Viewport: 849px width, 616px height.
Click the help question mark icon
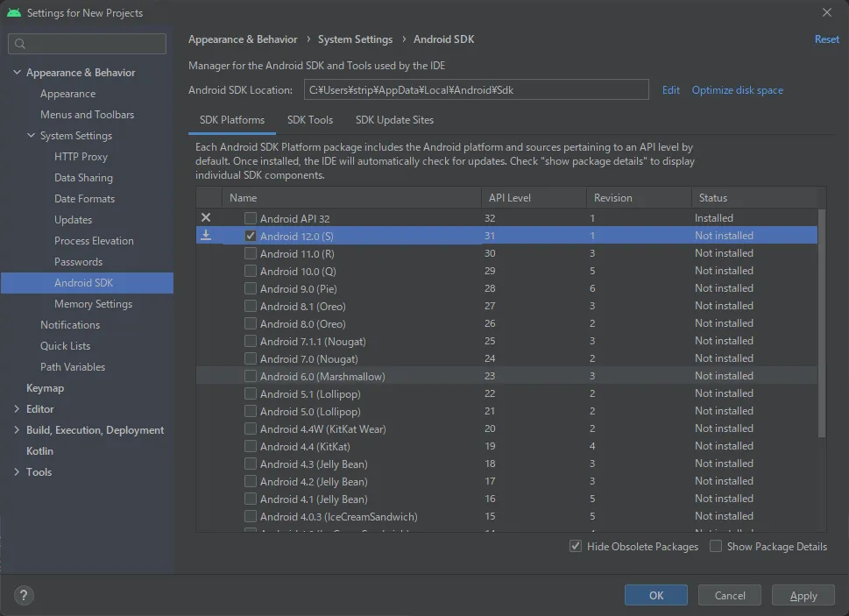24,595
